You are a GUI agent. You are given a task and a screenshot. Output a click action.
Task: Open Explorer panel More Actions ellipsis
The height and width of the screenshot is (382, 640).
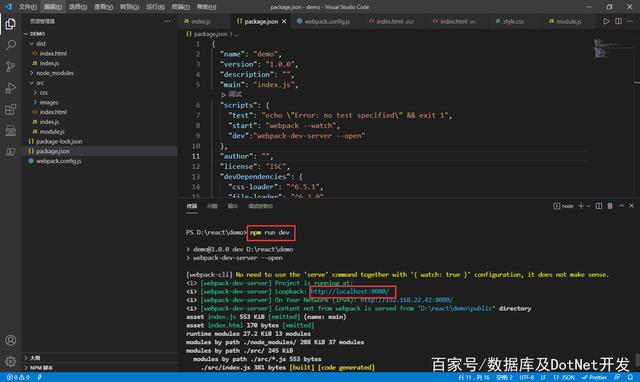(x=167, y=21)
